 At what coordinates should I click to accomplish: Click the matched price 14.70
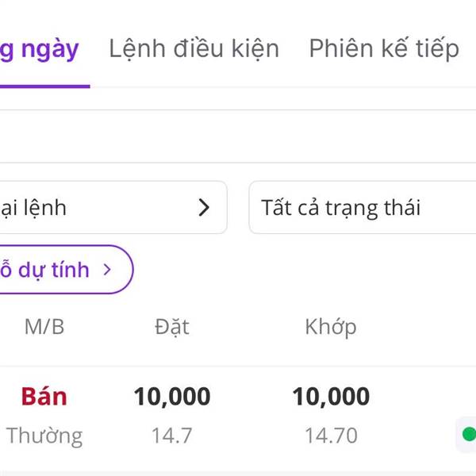(331, 436)
